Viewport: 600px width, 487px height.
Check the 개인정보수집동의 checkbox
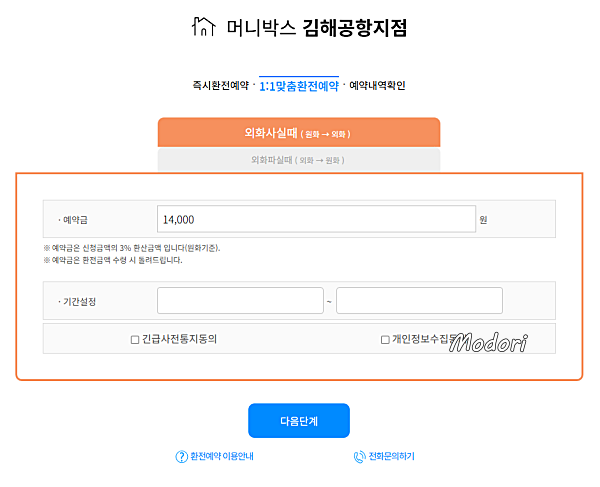[385, 340]
